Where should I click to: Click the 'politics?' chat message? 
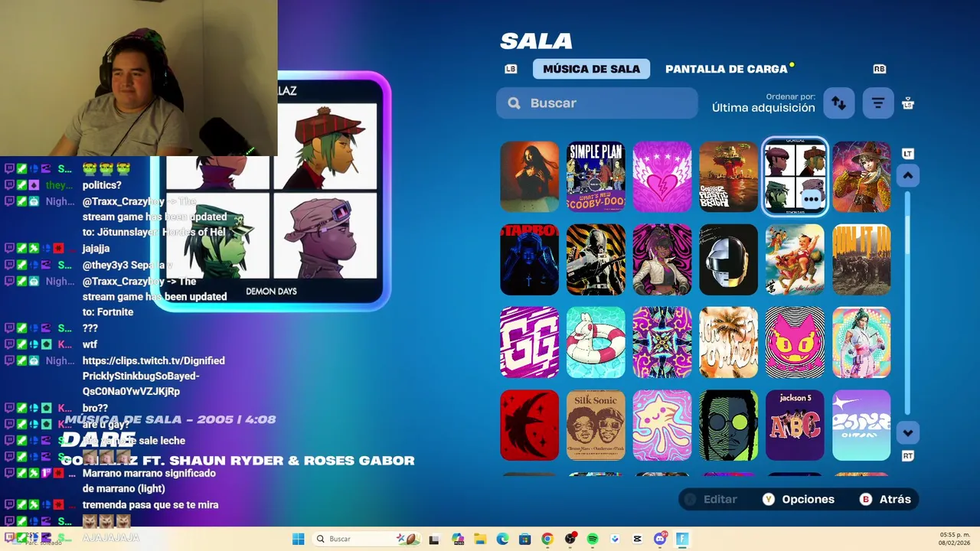(x=102, y=185)
